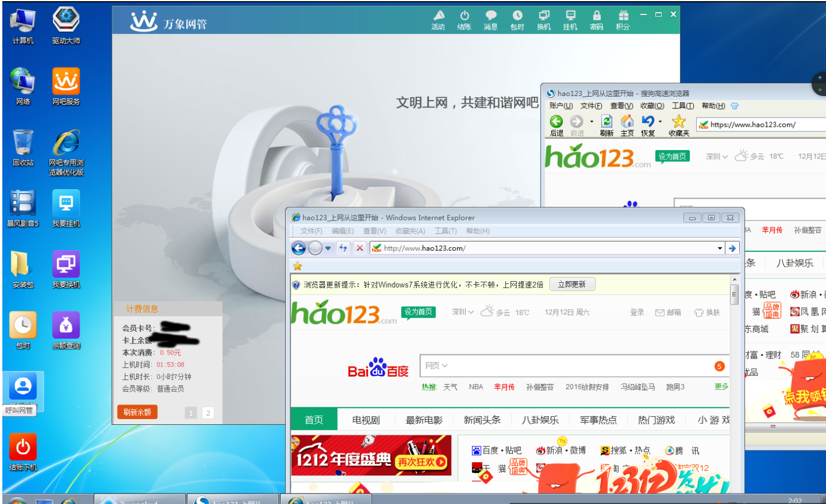Screen dimensions: 826x504
Task: Click the 登录 link on hao123
Action: pos(637,313)
